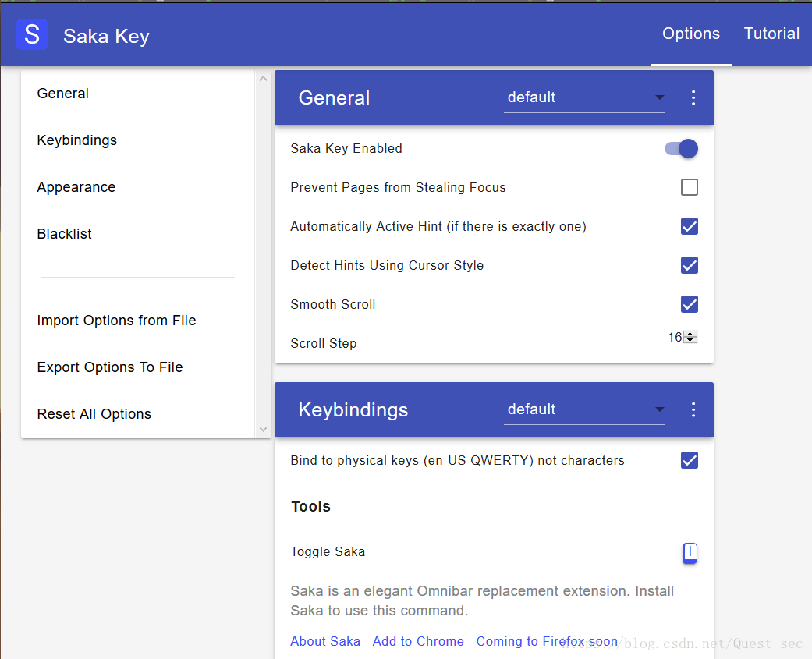
Task: Click the sidebar scrollbar up arrow
Action: coord(263,79)
